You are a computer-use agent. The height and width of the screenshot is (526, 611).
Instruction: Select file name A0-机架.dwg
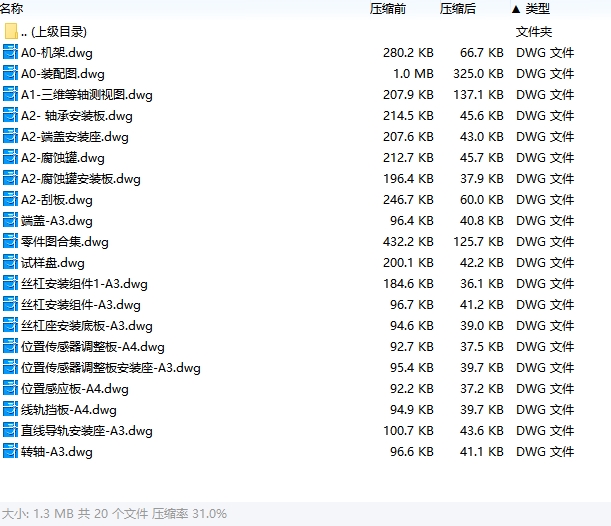point(57,53)
